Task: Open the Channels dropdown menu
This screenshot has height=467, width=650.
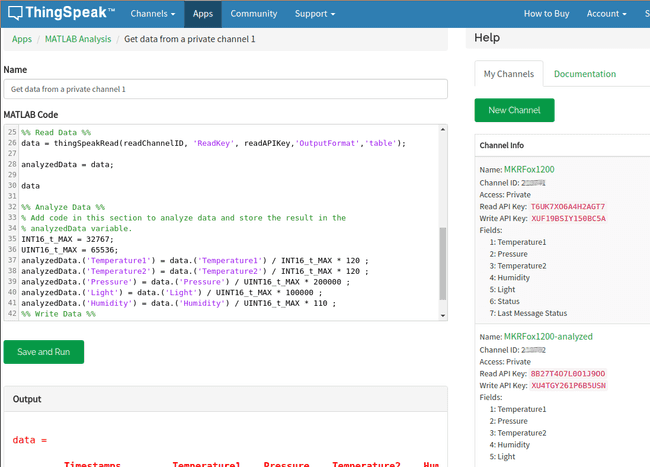Action: tap(153, 14)
